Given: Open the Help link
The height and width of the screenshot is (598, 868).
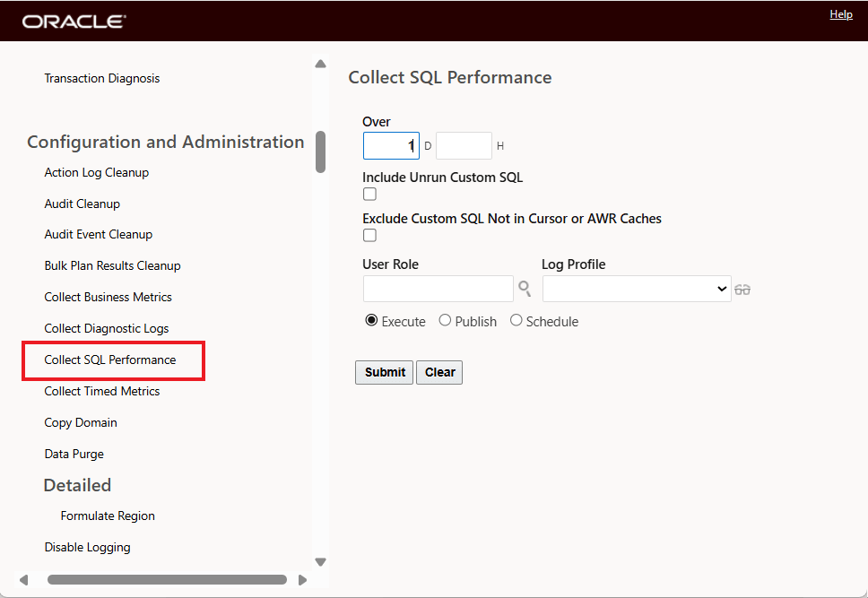Looking at the screenshot, I should point(841,13).
